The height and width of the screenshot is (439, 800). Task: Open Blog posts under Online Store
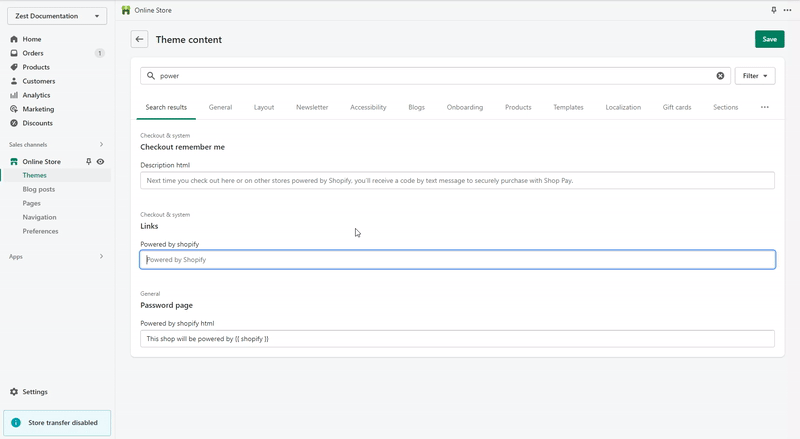39,189
